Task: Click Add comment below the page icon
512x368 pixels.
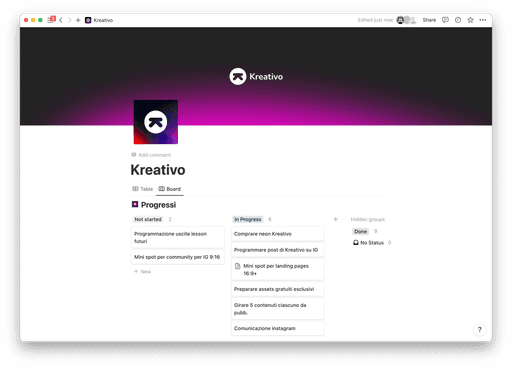Action: coord(151,155)
